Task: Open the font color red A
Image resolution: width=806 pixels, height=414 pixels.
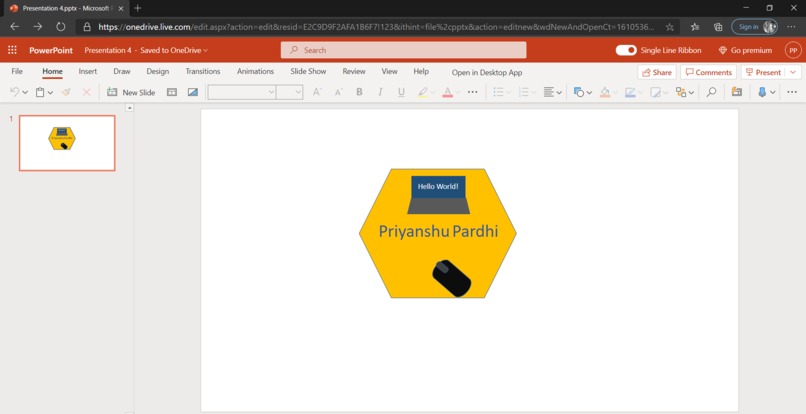Action: click(x=447, y=92)
